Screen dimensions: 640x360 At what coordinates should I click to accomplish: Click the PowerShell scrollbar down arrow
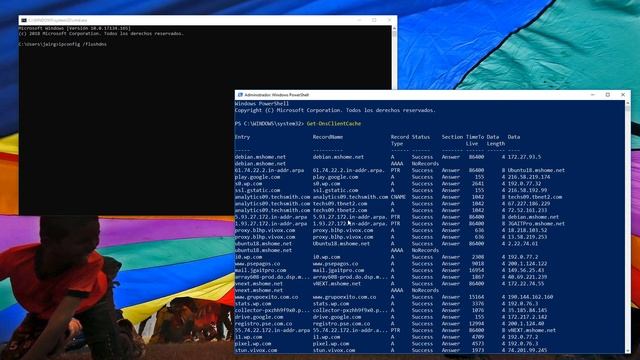627,351
